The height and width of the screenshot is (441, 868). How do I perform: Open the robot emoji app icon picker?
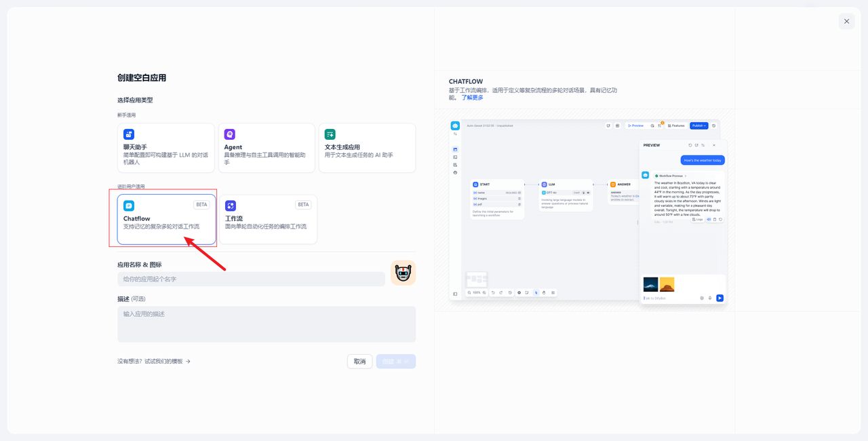403,273
